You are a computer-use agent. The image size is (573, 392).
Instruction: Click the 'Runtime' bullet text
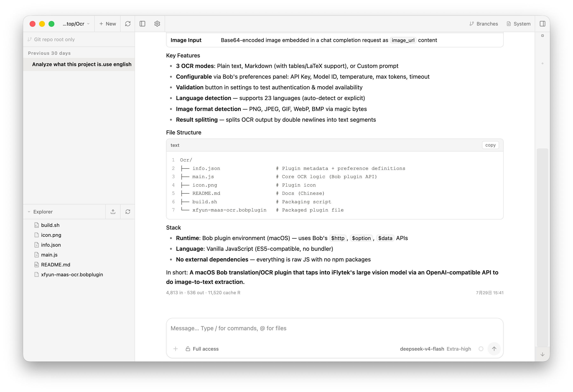coord(292,238)
